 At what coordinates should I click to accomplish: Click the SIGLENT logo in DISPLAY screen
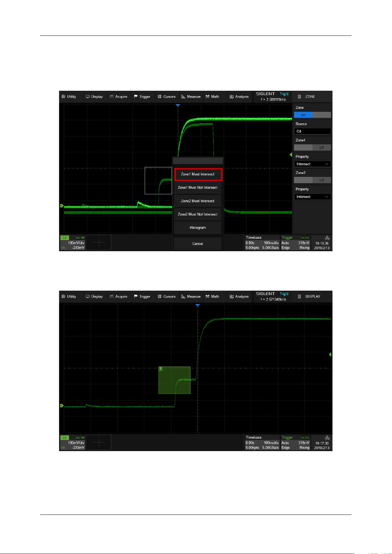265,294
